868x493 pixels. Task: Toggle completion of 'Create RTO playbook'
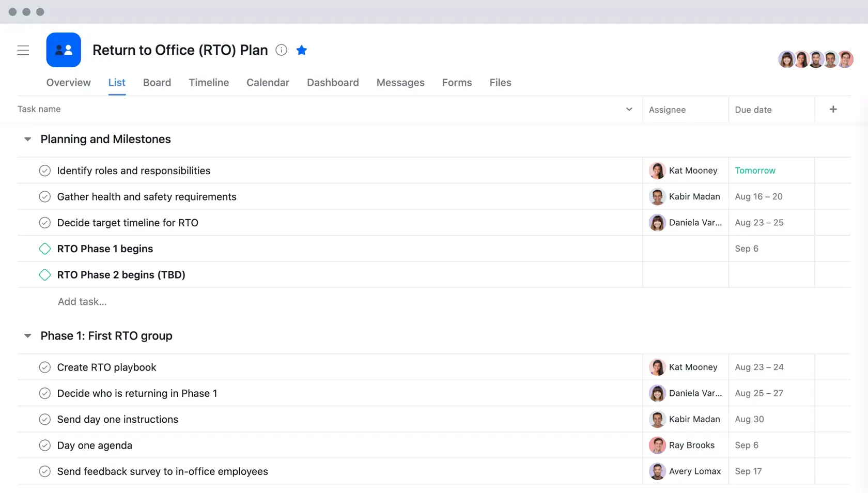coord(44,367)
